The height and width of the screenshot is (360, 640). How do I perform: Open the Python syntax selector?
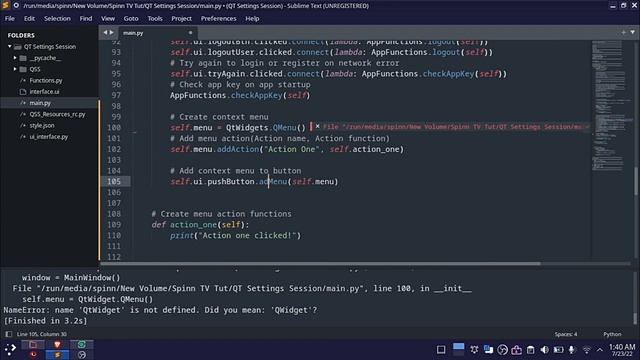pyautogui.click(x=612, y=334)
